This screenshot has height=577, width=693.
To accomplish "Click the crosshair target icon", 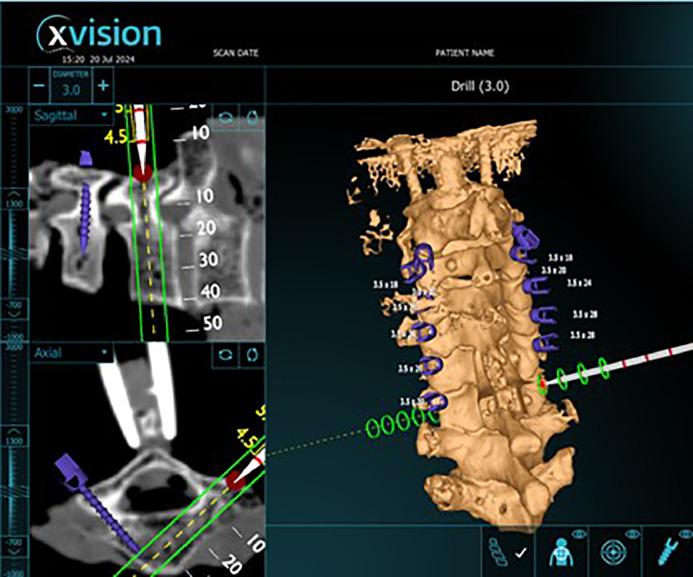I will point(614,553).
